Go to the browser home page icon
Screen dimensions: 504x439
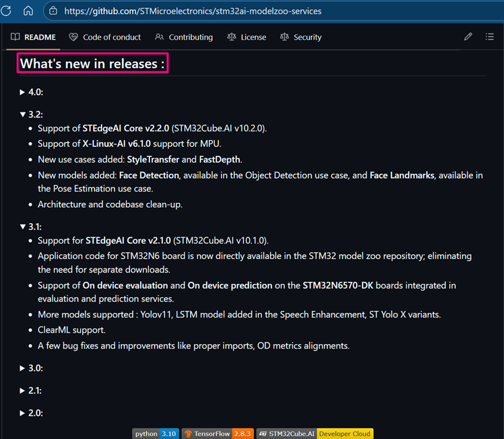pyautogui.click(x=28, y=11)
